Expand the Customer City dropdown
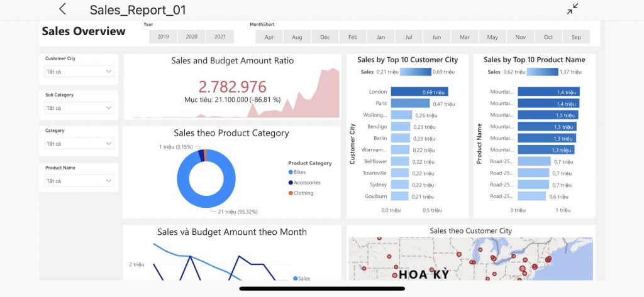Viewport: 644px width, 297px height. click(x=79, y=72)
